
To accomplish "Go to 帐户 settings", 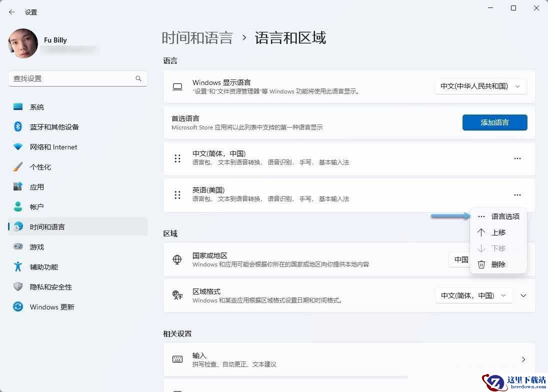I will (77, 207).
